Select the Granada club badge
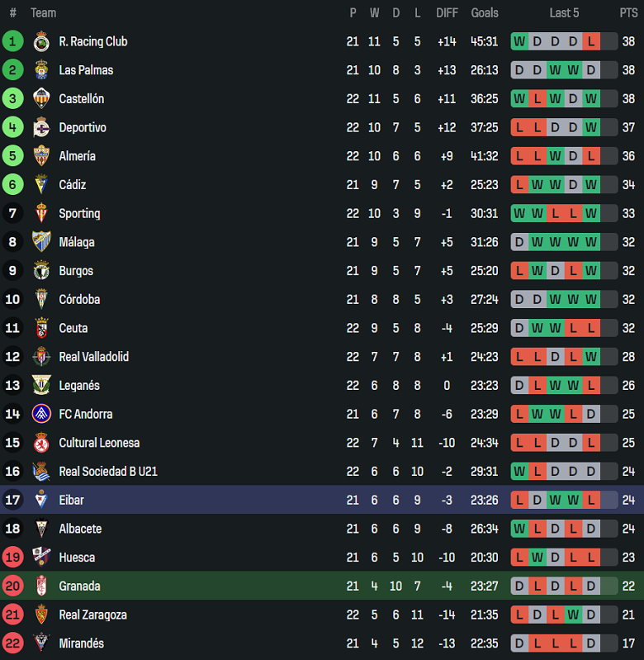 click(41, 586)
